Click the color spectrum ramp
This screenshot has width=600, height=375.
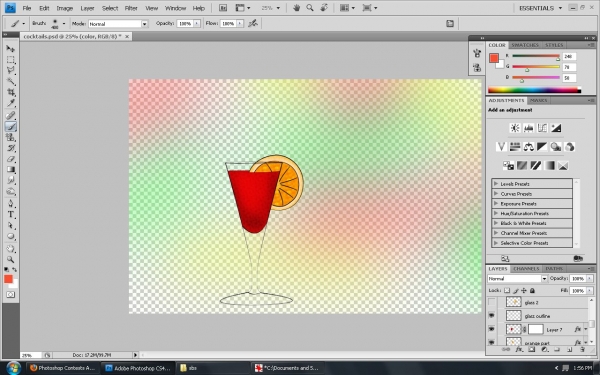534,90
